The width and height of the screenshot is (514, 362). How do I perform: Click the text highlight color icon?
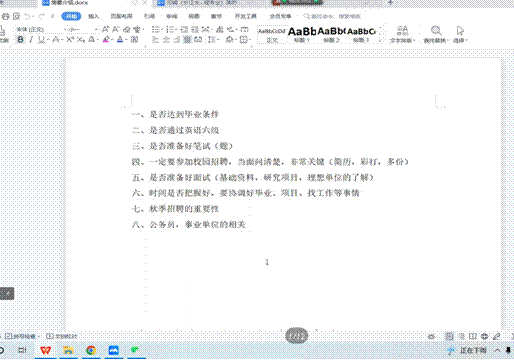pyautogui.click(x=106, y=40)
